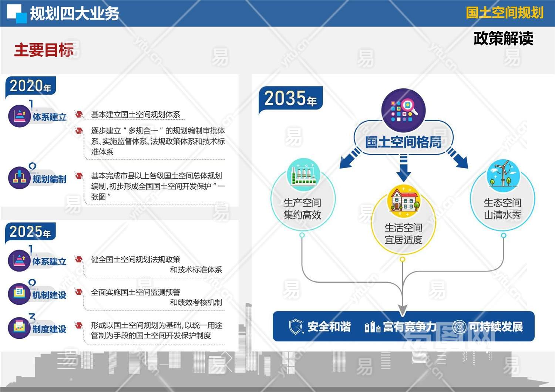Click the paragraph starting 形成以国土空间规划为基础
Image resolution: width=555 pixels, height=392 pixels.
coord(157,330)
